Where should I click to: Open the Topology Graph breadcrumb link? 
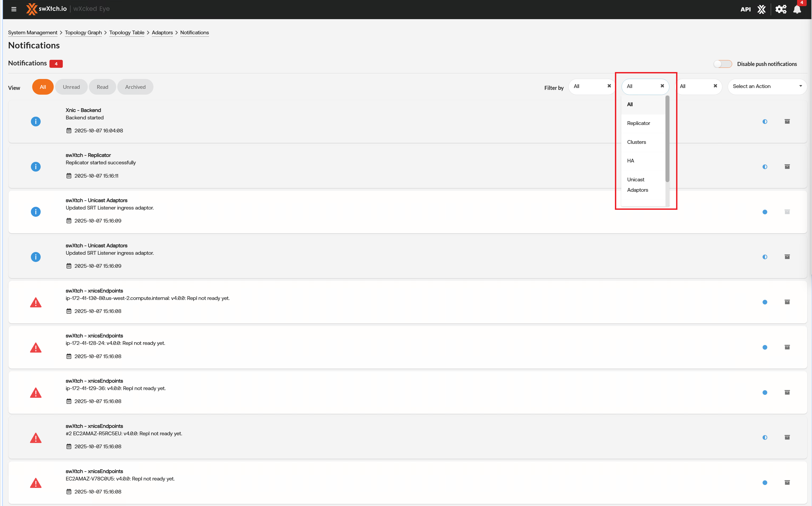click(83, 32)
